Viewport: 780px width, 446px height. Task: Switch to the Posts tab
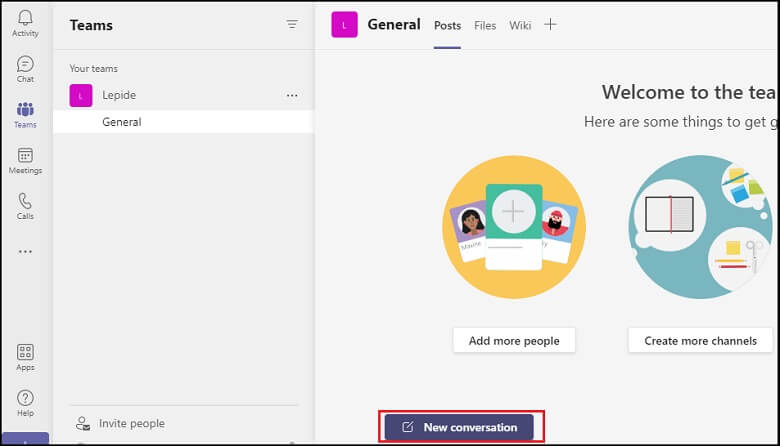(x=447, y=25)
